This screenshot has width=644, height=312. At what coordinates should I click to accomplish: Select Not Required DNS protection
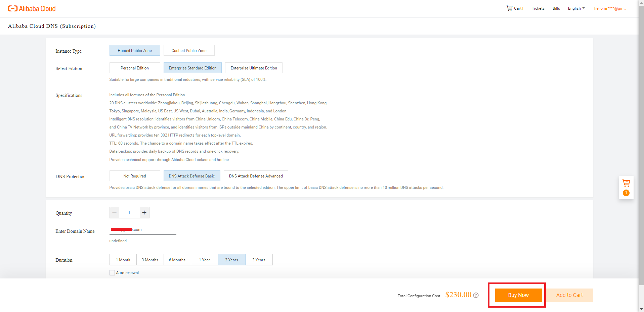click(x=135, y=176)
